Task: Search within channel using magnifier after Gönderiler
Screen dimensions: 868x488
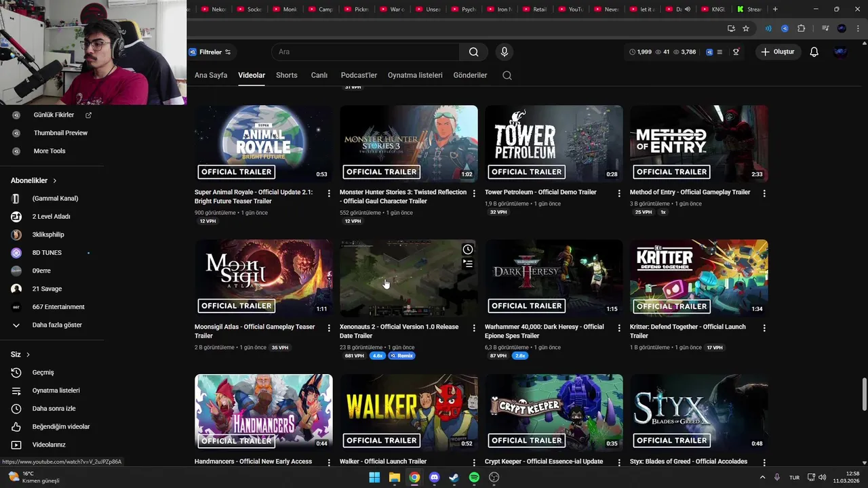Action: 507,75
